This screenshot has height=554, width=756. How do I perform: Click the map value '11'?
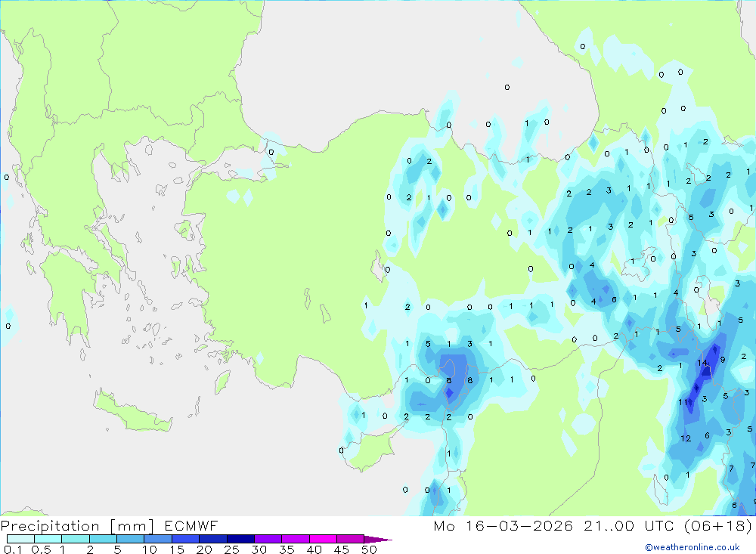[x=683, y=402]
